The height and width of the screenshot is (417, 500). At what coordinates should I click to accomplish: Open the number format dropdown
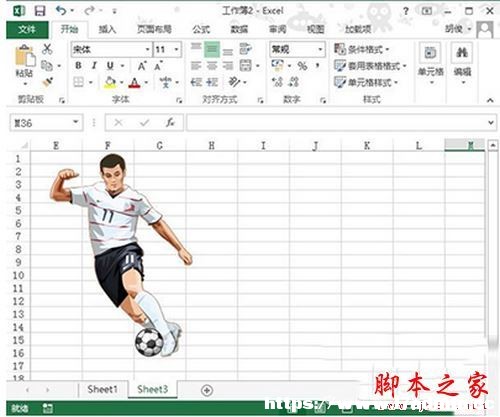(x=320, y=49)
